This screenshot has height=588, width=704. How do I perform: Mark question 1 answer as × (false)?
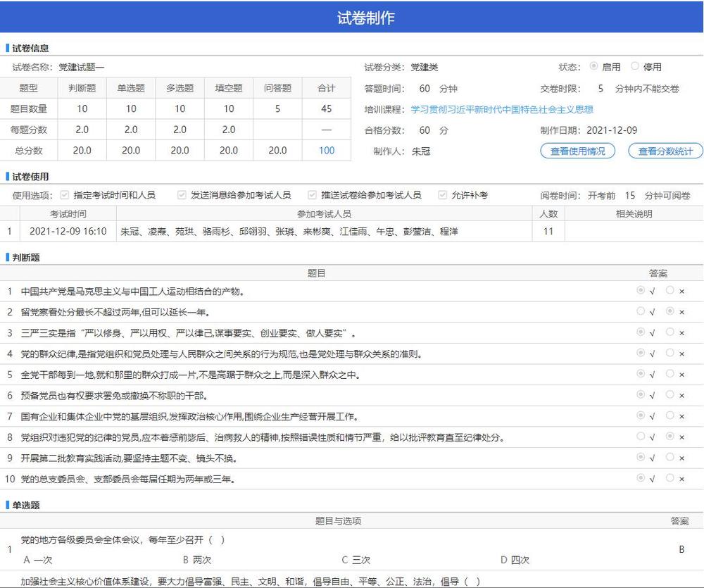click(x=670, y=290)
